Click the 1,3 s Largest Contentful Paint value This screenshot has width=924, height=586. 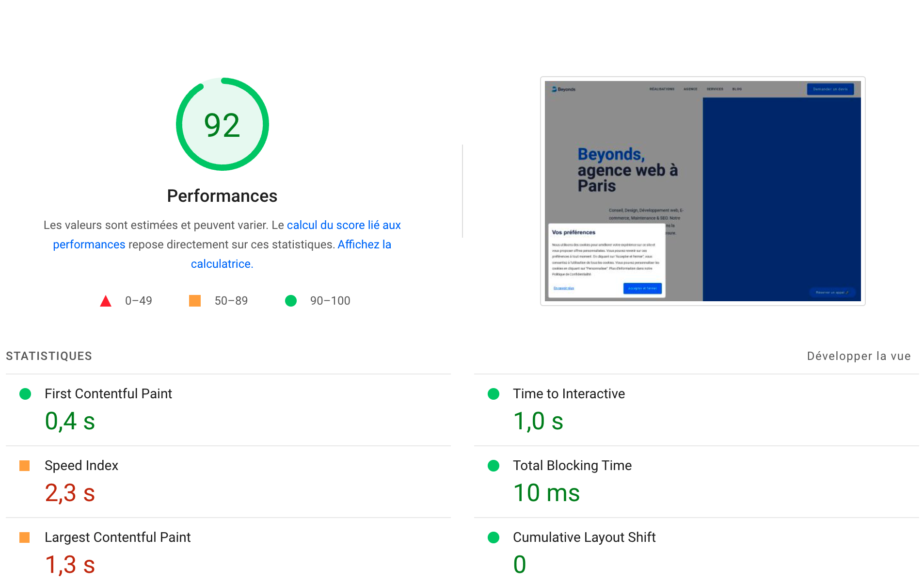pos(70,565)
